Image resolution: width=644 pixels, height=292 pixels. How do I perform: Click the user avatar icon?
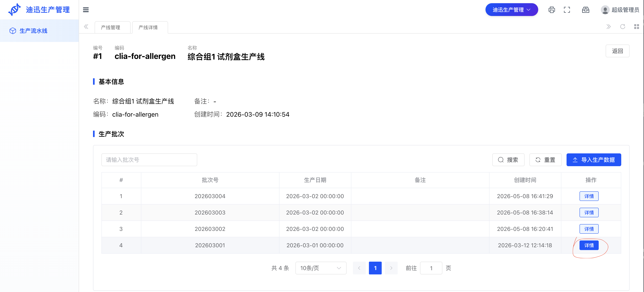tap(605, 10)
